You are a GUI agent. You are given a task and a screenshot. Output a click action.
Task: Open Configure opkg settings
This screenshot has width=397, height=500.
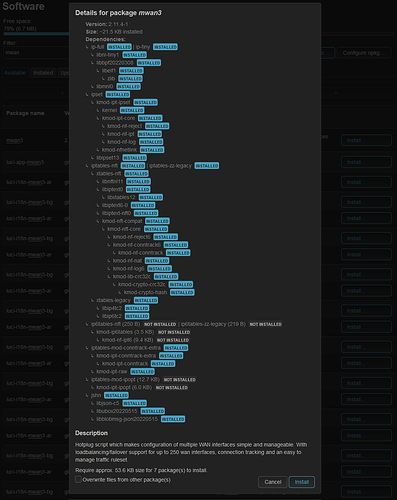click(364, 53)
